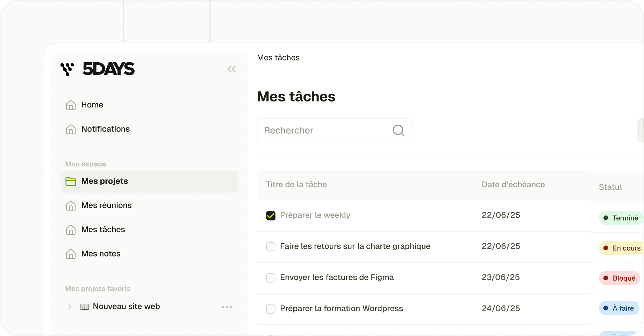This screenshot has width=644, height=336.
Task: Click the Mes tâches sidebar icon
Action: point(71,230)
